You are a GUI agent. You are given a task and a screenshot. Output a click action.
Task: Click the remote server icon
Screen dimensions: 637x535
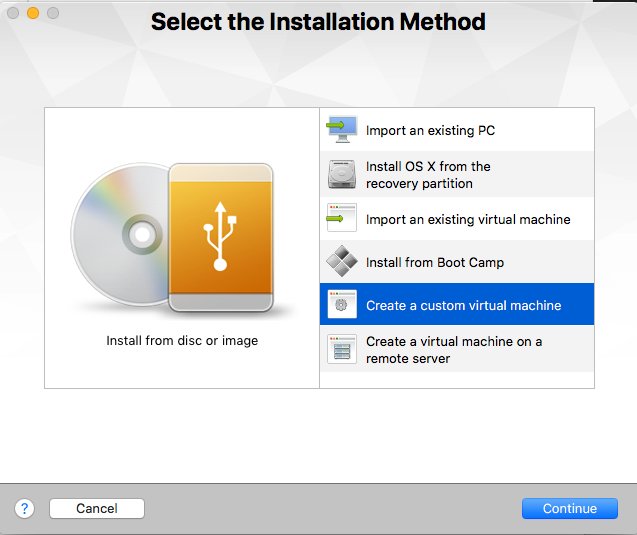(x=342, y=349)
